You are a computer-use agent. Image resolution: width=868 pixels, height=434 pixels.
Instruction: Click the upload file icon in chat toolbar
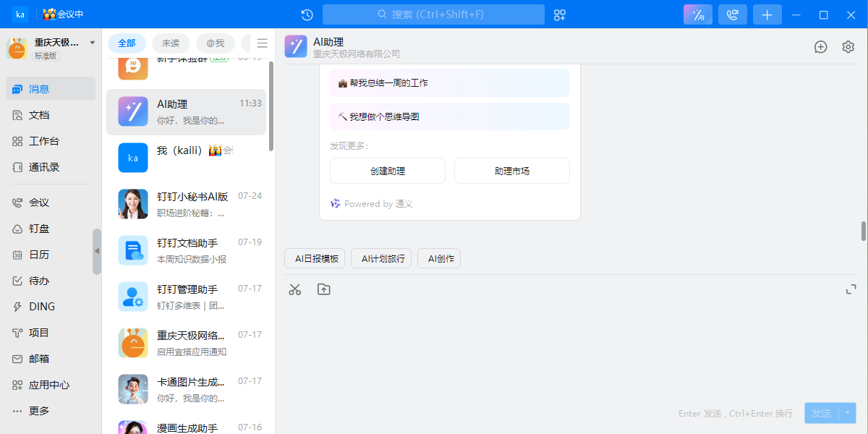click(x=323, y=289)
